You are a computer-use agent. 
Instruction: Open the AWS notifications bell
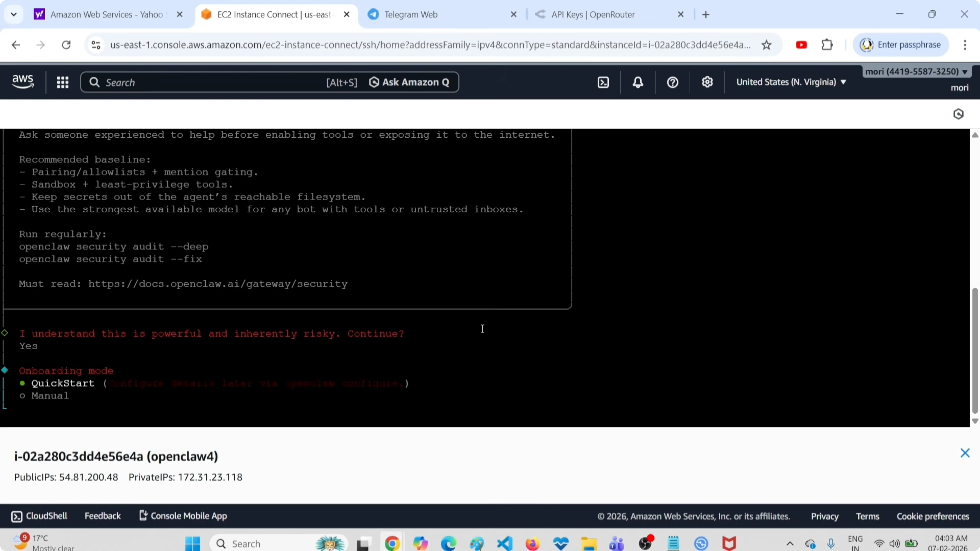click(638, 82)
